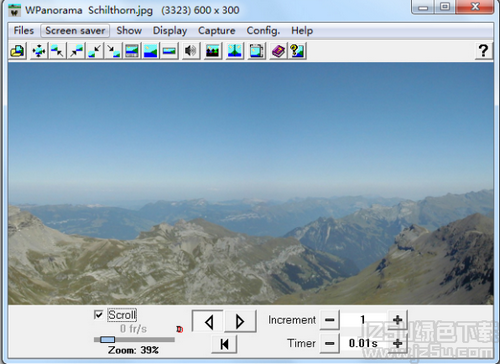Click the Zoom: 39% label

point(133,350)
